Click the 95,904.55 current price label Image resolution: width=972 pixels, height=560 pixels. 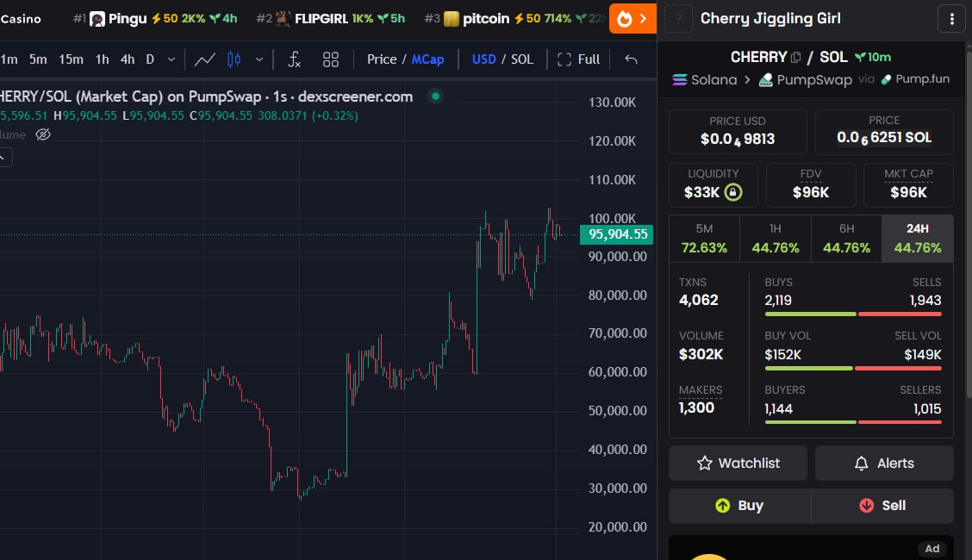[x=617, y=234]
